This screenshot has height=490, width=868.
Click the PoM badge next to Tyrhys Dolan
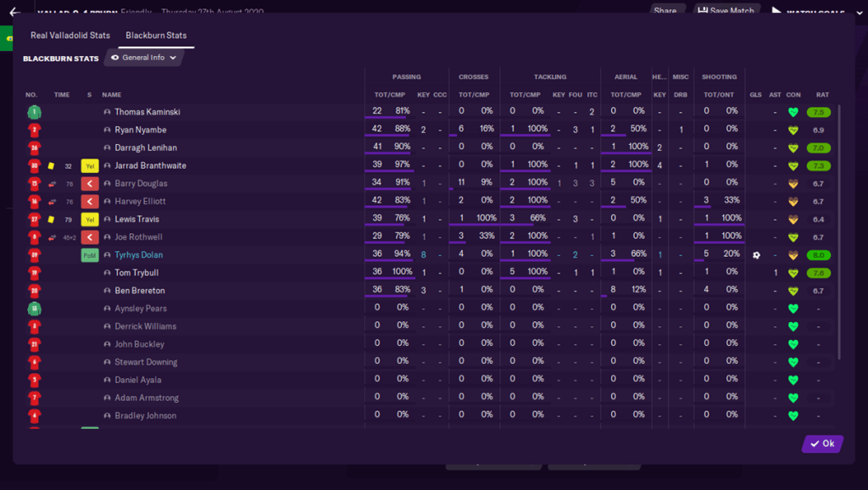[90, 255]
